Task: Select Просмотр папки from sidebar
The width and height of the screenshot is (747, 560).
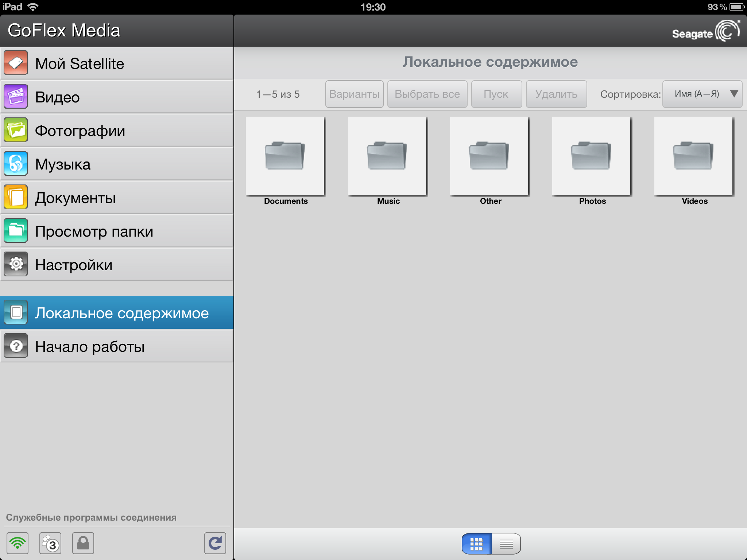Action: tap(118, 231)
